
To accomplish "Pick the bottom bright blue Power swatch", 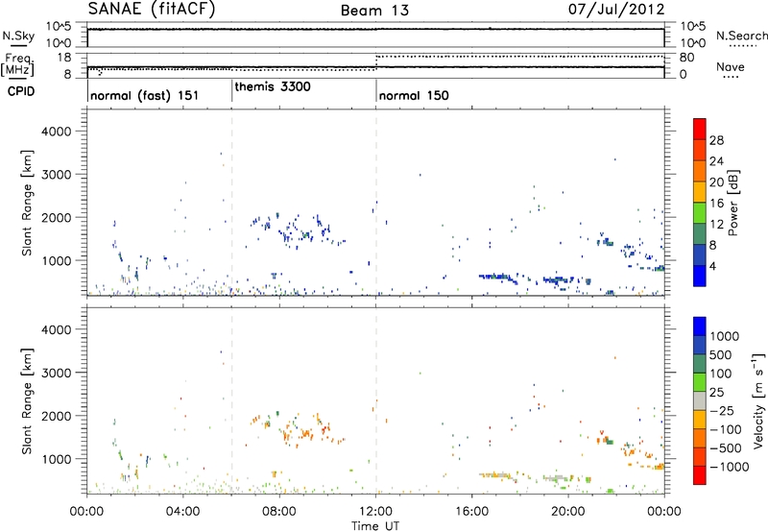I will click(700, 276).
